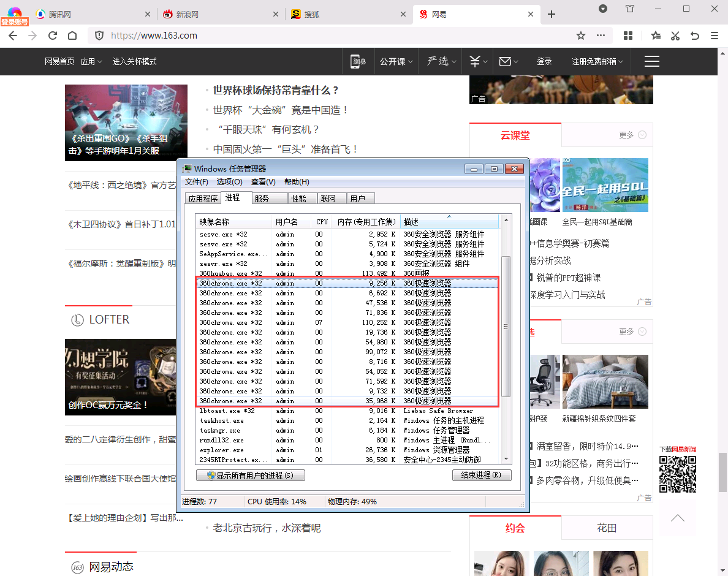728x576 pixels.
Task: Open the browser hamburger menu
Action: click(715, 36)
